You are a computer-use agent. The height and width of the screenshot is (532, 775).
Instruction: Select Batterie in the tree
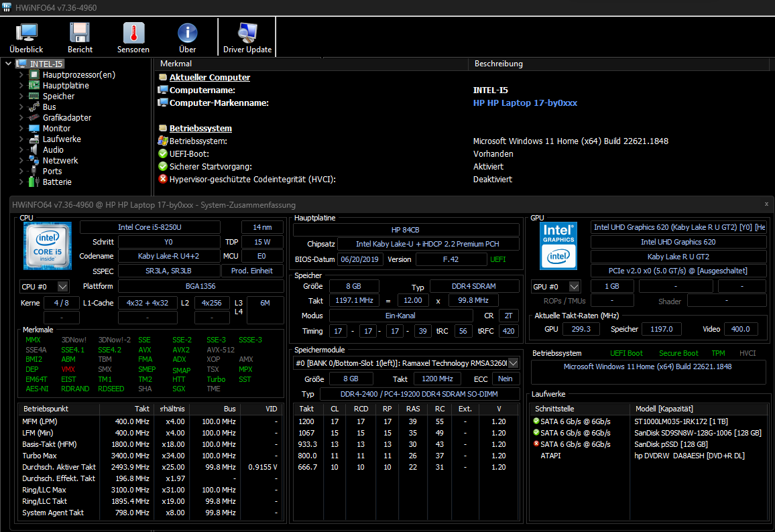[x=57, y=182]
